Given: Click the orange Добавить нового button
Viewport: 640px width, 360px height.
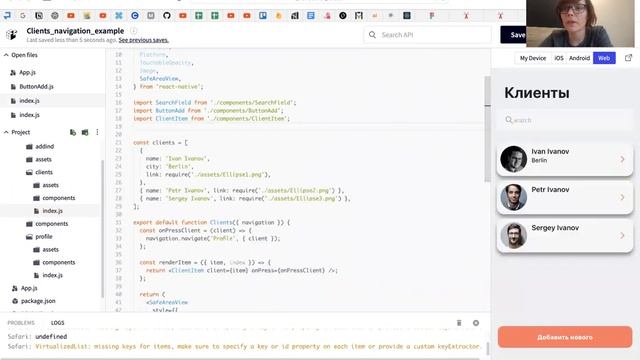Looking at the screenshot, I should click(565, 337).
